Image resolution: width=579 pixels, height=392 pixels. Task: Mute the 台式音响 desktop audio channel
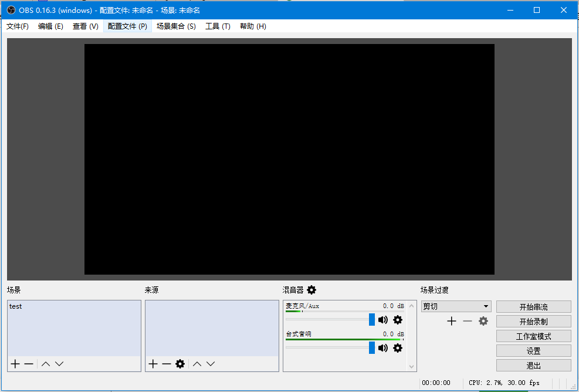pyautogui.click(x=383, y=348)
